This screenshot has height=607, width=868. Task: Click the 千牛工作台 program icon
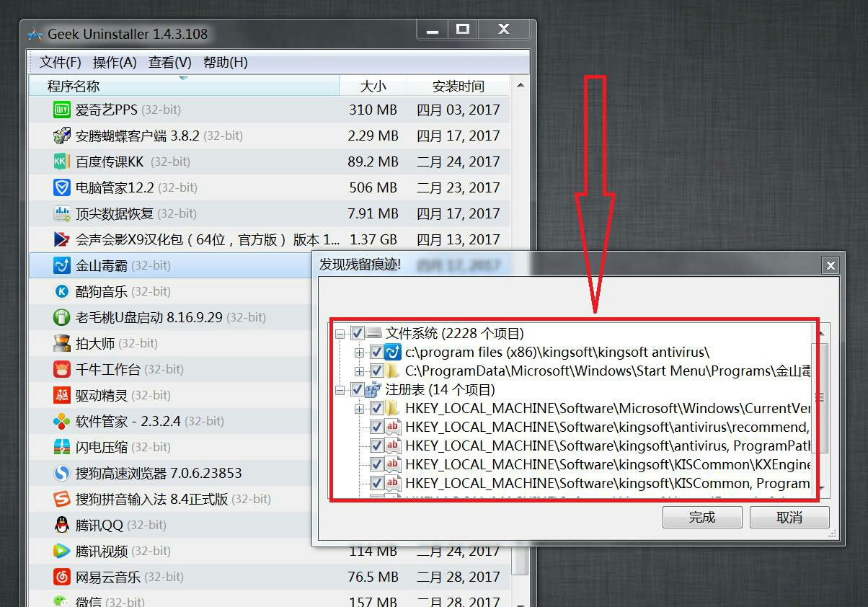pos(62,369)
